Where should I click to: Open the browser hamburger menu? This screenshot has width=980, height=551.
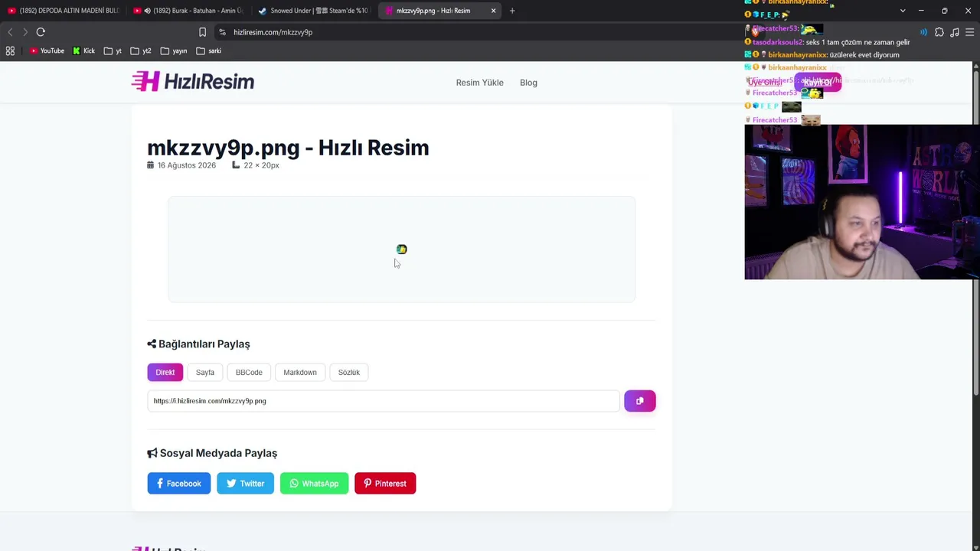[970, 32]
